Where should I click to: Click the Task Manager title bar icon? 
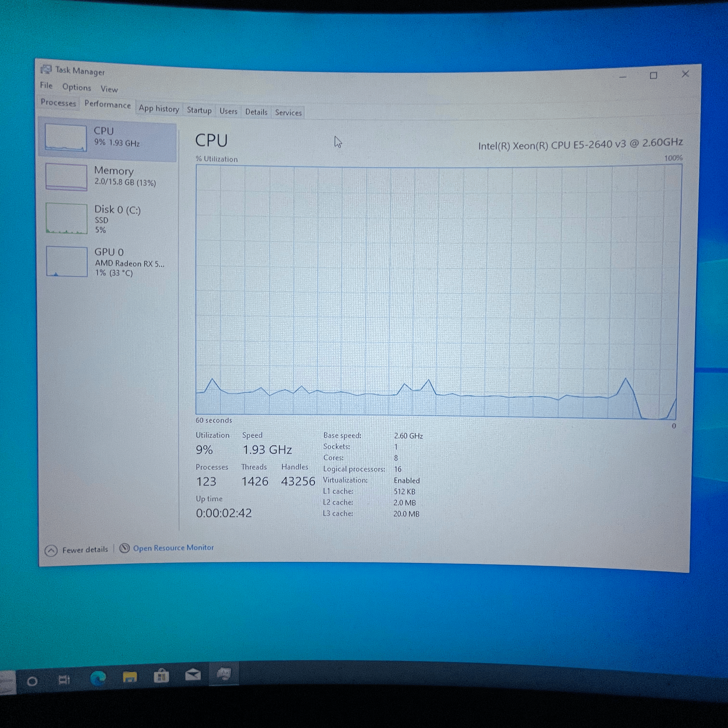(46, 69)
